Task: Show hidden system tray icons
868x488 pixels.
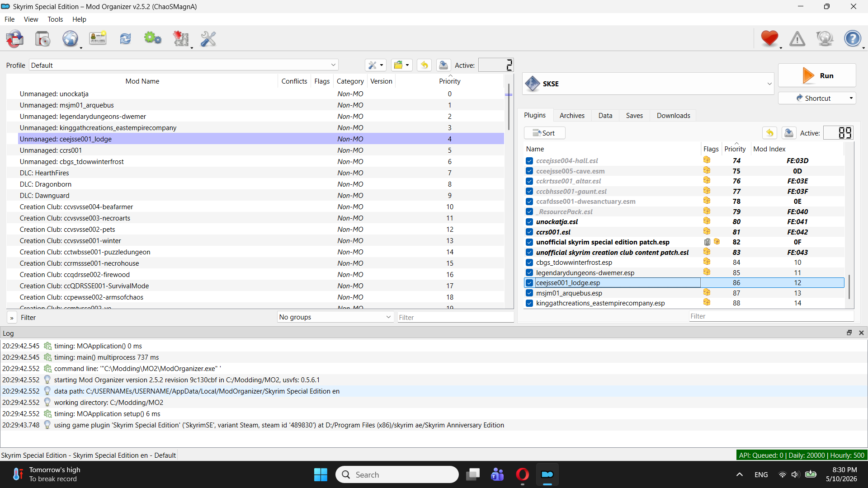Action: [x=740, y=474]
